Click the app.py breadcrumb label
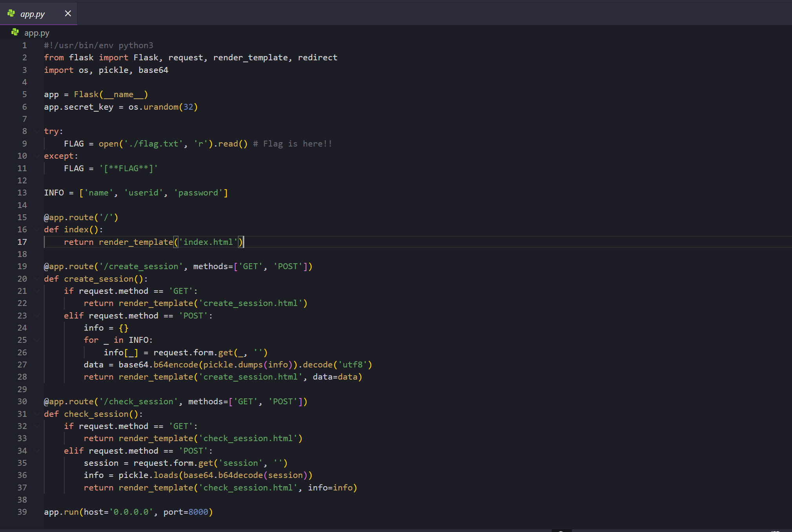Image resolution: width=792 pixels, height=532 pixels. (x=37, y=33)
